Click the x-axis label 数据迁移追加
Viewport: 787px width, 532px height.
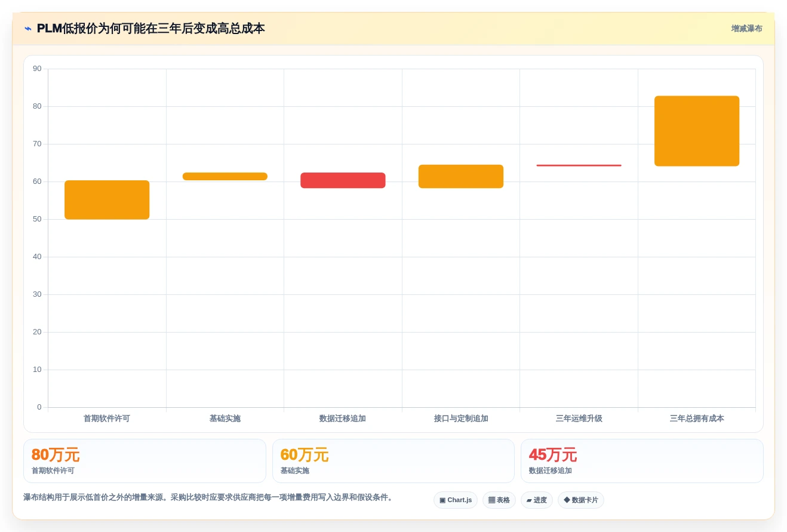pyautogui.click(x=343, y=419)
